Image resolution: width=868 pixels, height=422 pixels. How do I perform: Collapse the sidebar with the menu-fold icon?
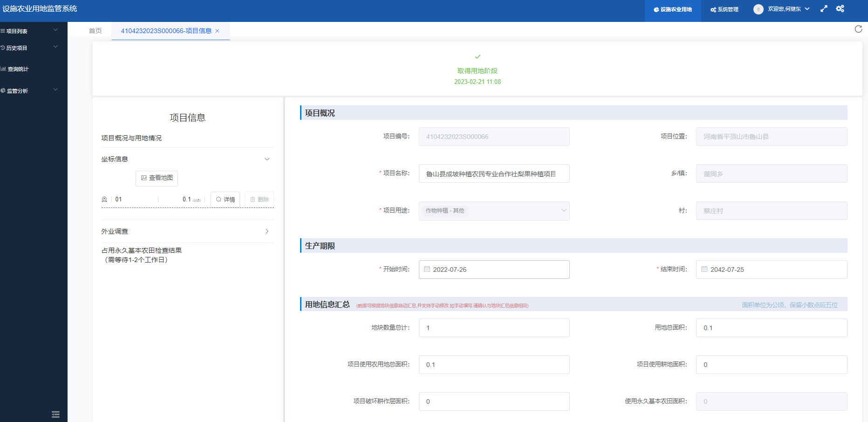point(55,414)
